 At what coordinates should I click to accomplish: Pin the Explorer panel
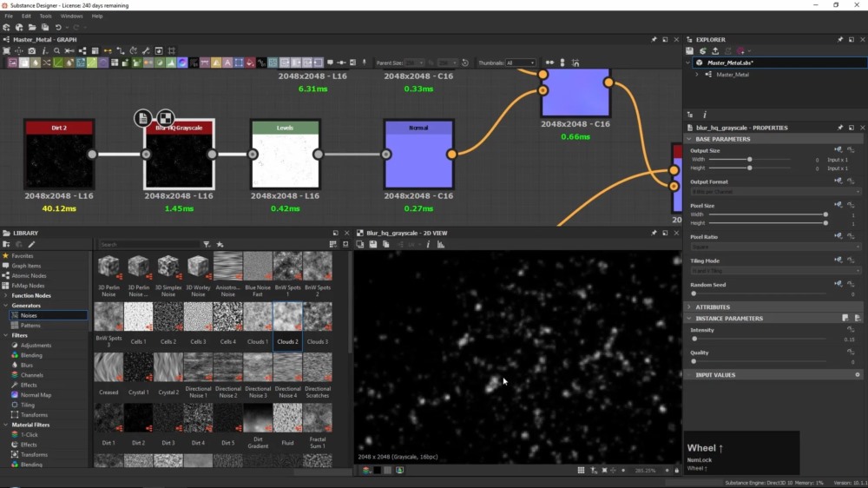click(x=839, y=39)
